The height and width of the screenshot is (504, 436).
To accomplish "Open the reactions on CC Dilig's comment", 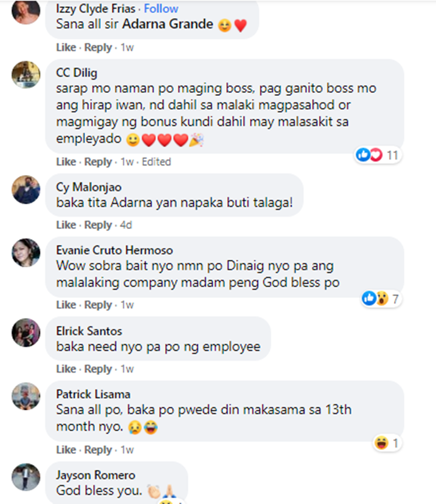I will click(x=378, y=155).
